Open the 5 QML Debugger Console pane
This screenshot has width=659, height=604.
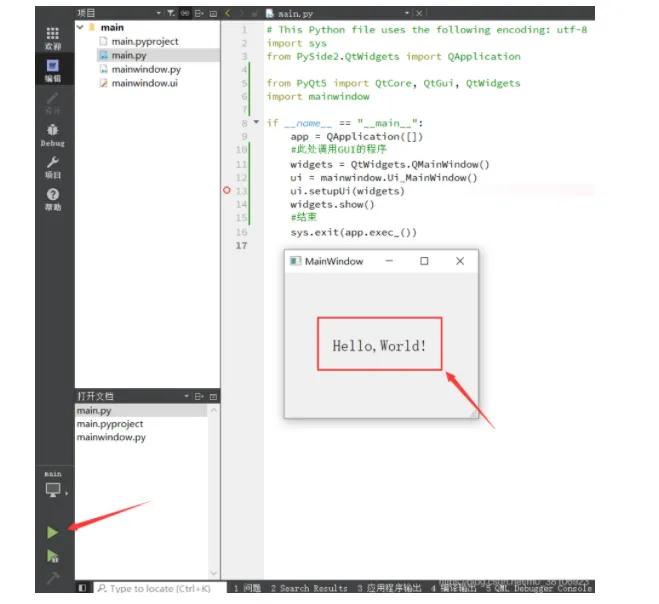click(x=538, y=588)
